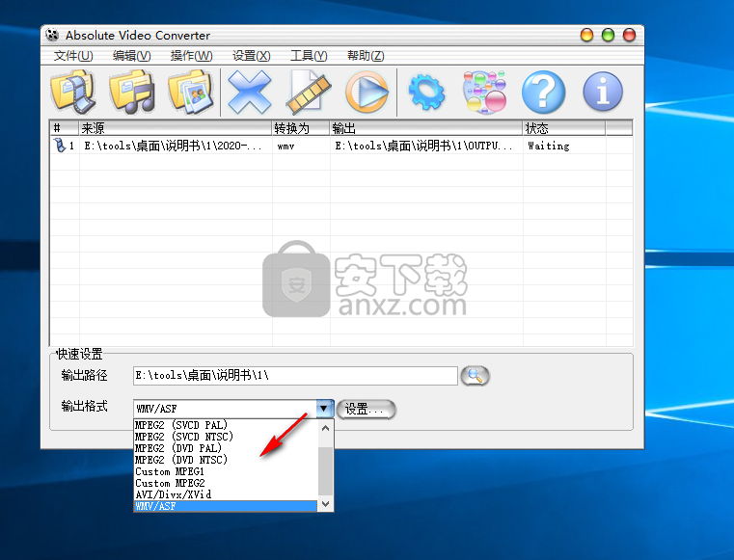
Task: Open the 设置(X) menu
Action: pos(252,56)
